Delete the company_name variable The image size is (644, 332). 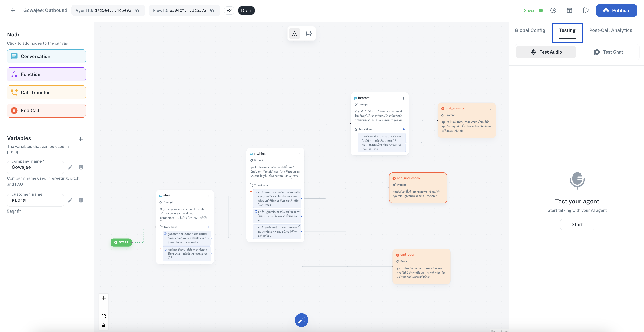click(x=81, y=167)
